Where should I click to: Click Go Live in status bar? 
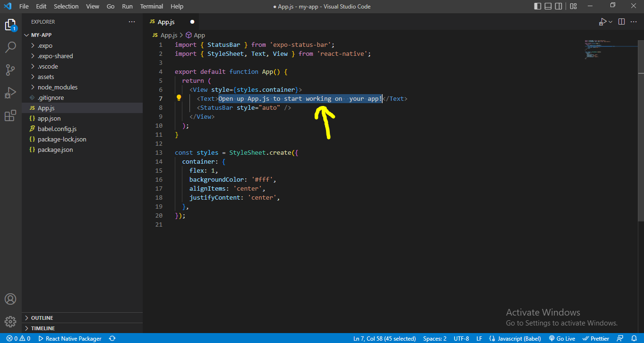pos(562,338)
